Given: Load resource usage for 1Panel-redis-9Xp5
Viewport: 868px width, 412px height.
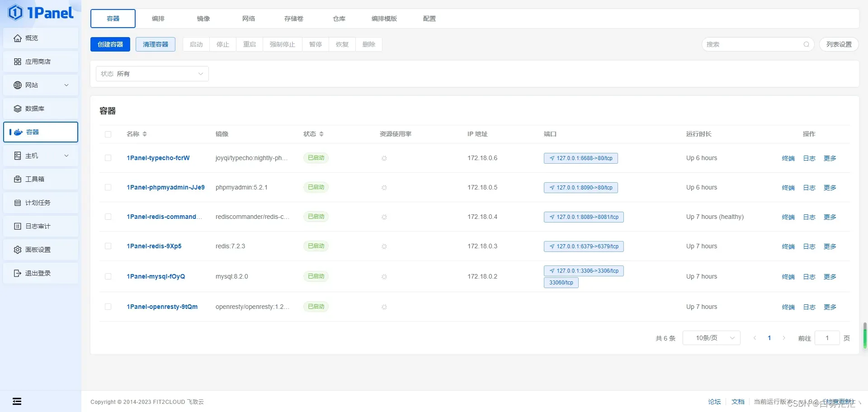Looking at the screenshot, I should [x=384, y=246].
